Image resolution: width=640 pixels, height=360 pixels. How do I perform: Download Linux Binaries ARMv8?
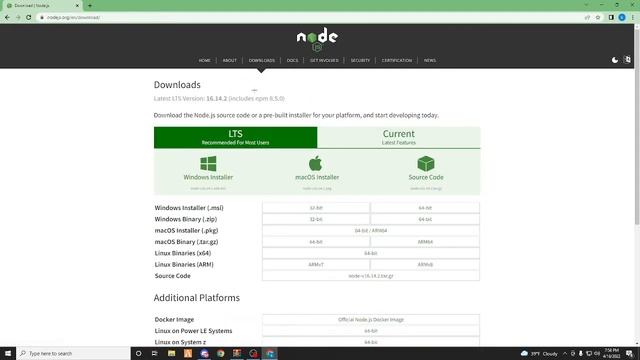pyautogui.click(x=425, y=264)
